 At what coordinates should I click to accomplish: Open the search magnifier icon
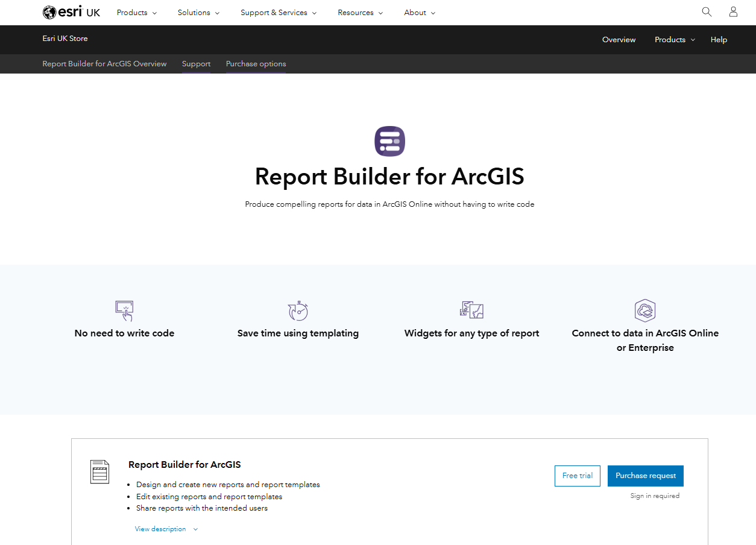pos(707,12)
